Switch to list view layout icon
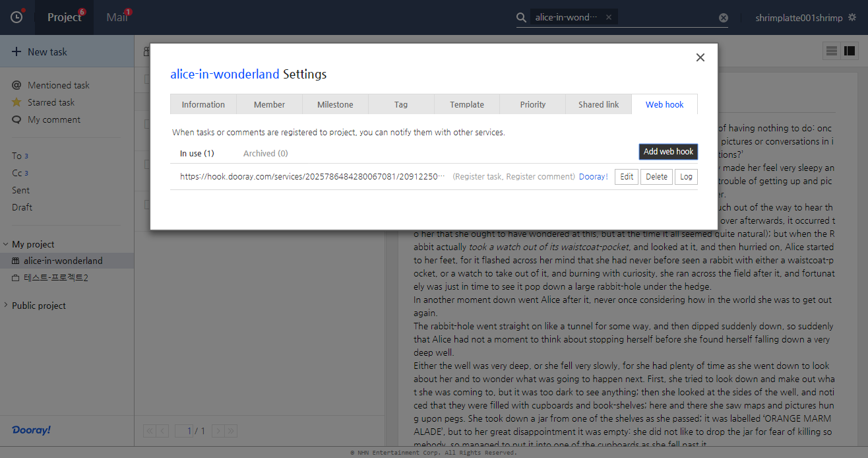Screen dimensions: 868x458 pyautogui.click(x=832, y=51)
